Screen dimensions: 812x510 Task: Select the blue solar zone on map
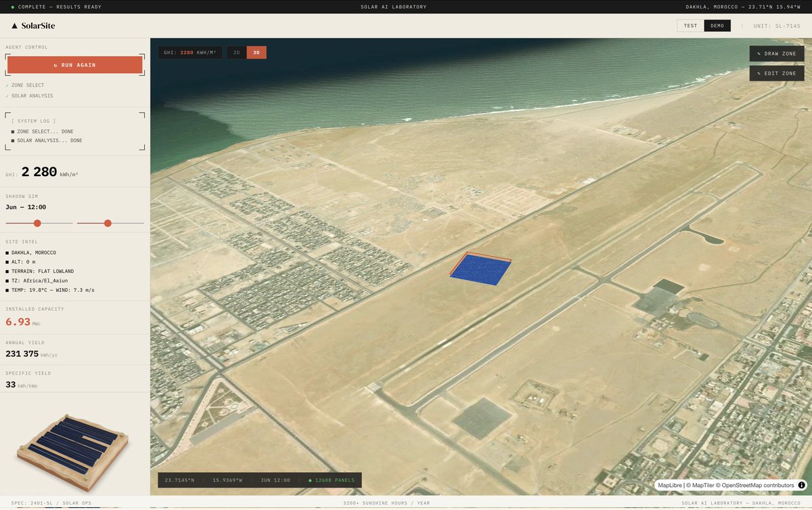click(480, 271)
